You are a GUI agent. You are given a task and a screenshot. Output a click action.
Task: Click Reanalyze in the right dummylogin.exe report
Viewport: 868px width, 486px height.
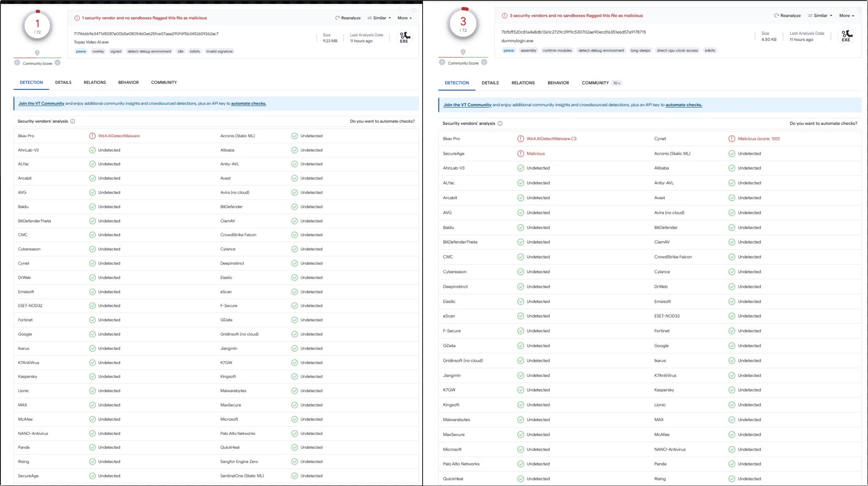[788, 15]
